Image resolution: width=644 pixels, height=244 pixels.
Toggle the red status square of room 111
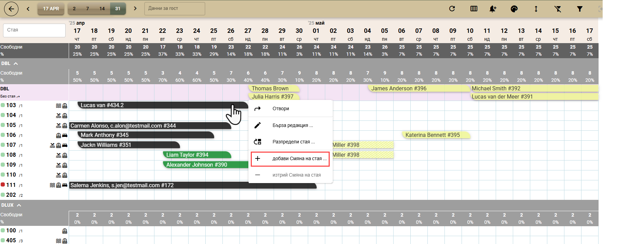click(3, 184)
